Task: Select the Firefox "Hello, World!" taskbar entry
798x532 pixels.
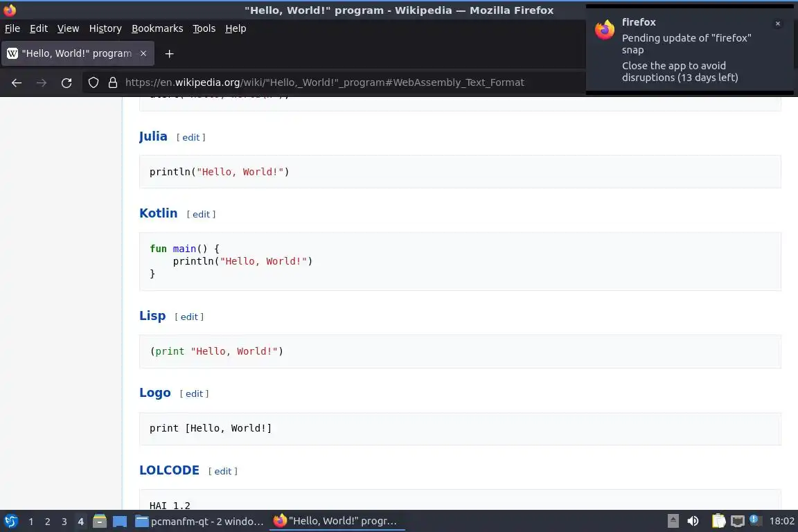Action: pos(337,522)
